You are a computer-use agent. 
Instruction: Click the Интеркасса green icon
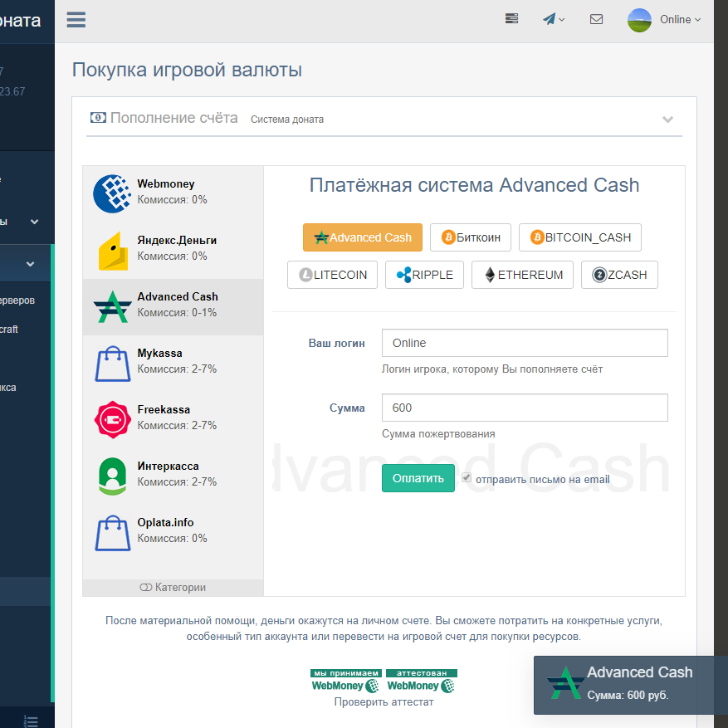coord(112,476)
